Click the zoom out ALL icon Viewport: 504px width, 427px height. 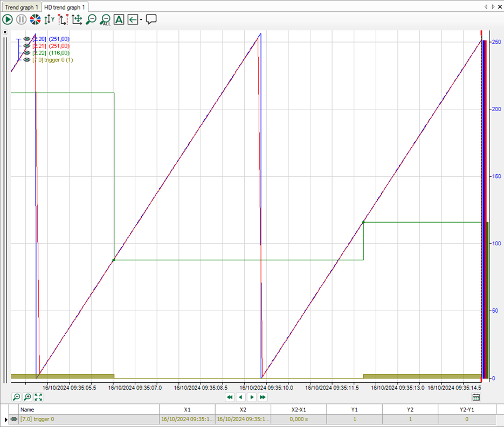[106, 20]
